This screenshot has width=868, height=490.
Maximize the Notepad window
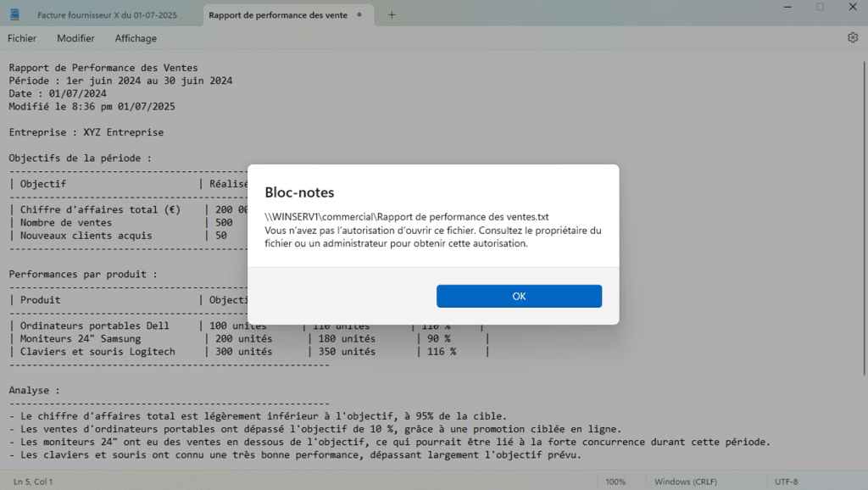(820, 7)
